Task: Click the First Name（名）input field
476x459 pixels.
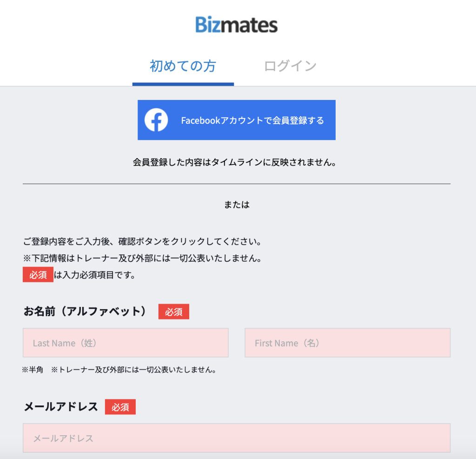Action: click(x=347, y=343)
